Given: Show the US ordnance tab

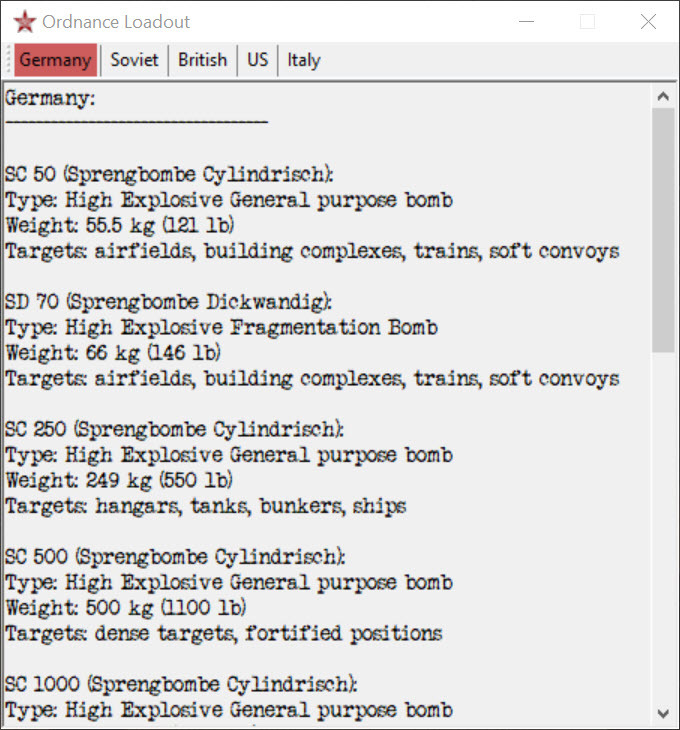Looking at the screenshot, I should [x=258, y=60].
